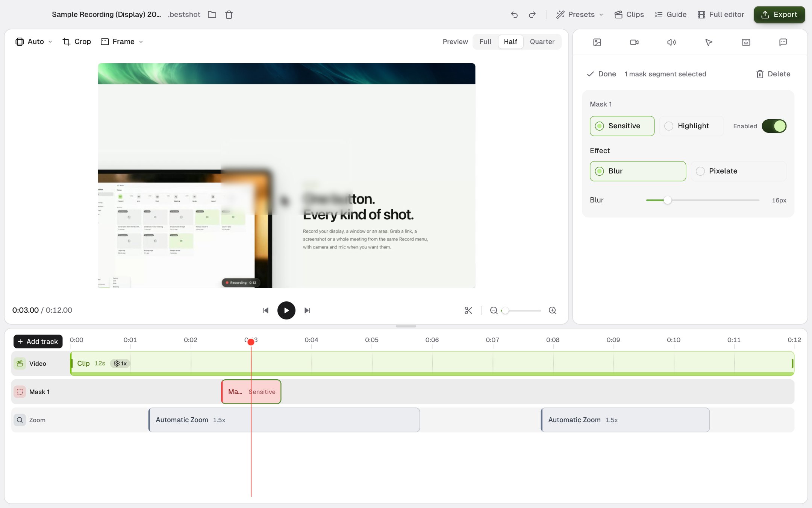Open the project folder icon
This screenshot has width=812, height=508.
tap(212, 15)
